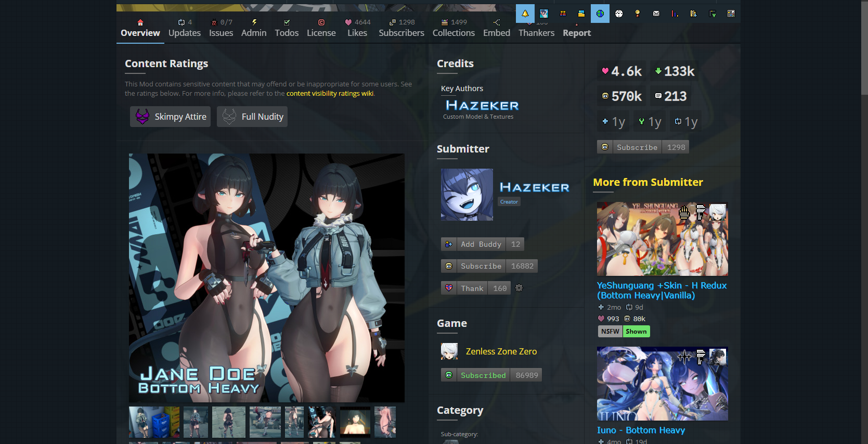The height and width of the screenshot is (444, 868).
Task: Open the buddies icon in top toolbar
Action: [x=562, y=14]
